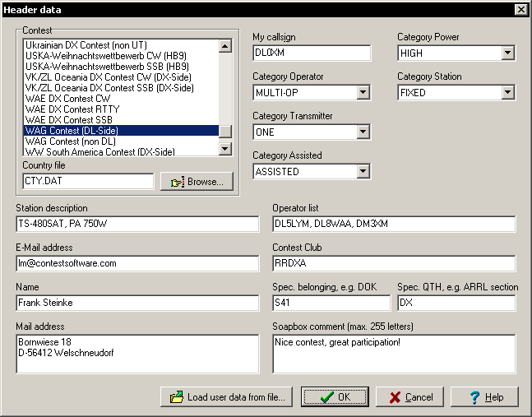The width and height of the screenshot is (532, 417).
Task: Click the Browse button for country file
Action: (x=197, y=181)
